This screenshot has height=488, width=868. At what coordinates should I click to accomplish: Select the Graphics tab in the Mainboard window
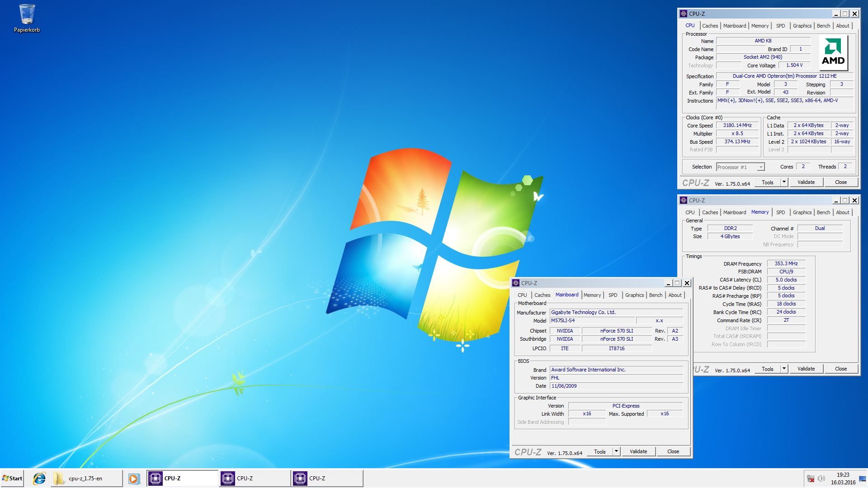[634, 295]
